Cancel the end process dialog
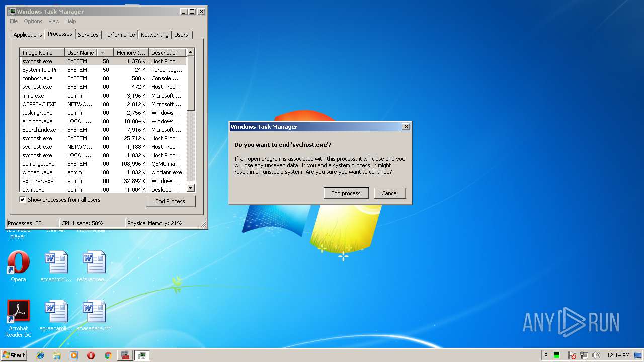 pyautogui.click(x=389, y=193)
